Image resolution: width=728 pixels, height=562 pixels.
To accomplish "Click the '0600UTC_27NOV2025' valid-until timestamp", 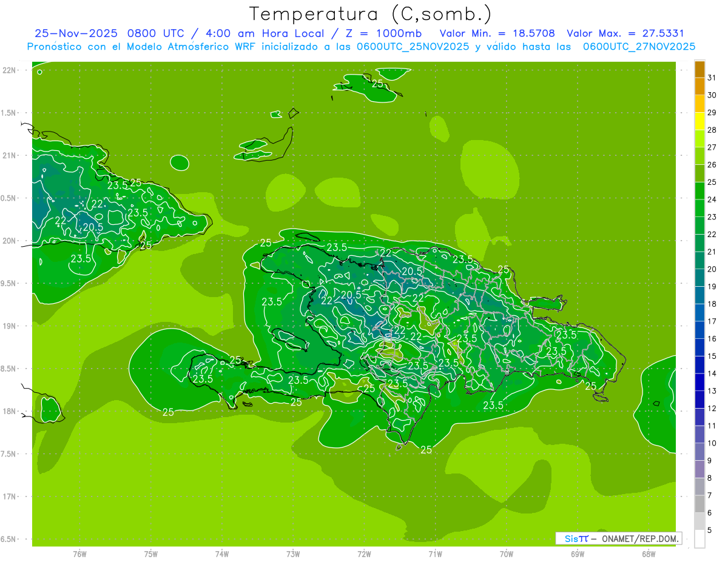I will click(x=639, y=47).
